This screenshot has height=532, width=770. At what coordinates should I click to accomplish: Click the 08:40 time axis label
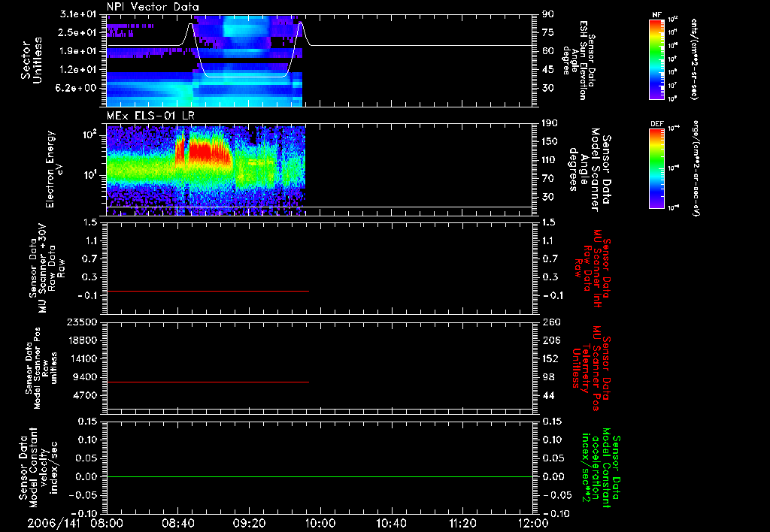pos(177,523)
